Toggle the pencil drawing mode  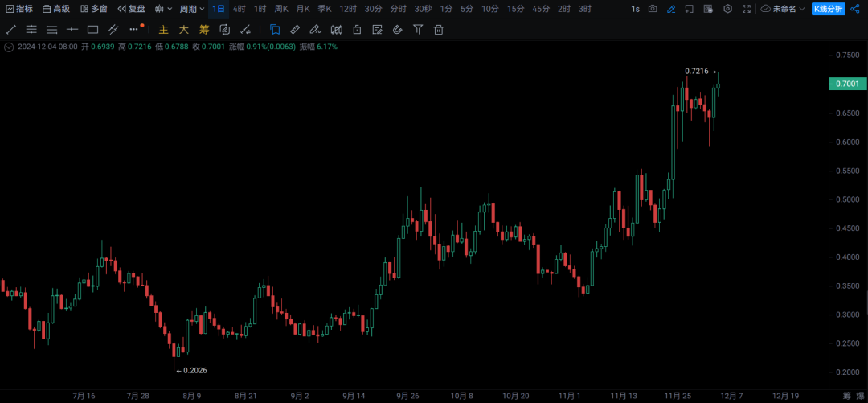(671, 9)
